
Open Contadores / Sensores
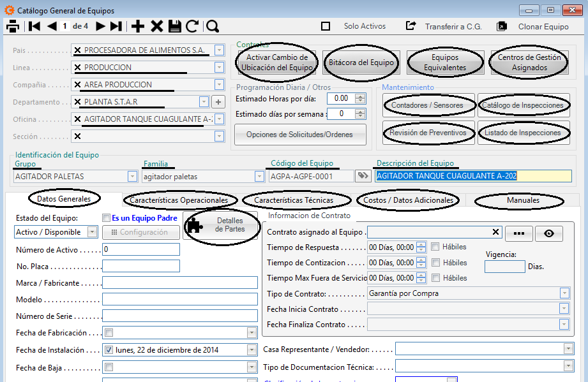[427, 105]
